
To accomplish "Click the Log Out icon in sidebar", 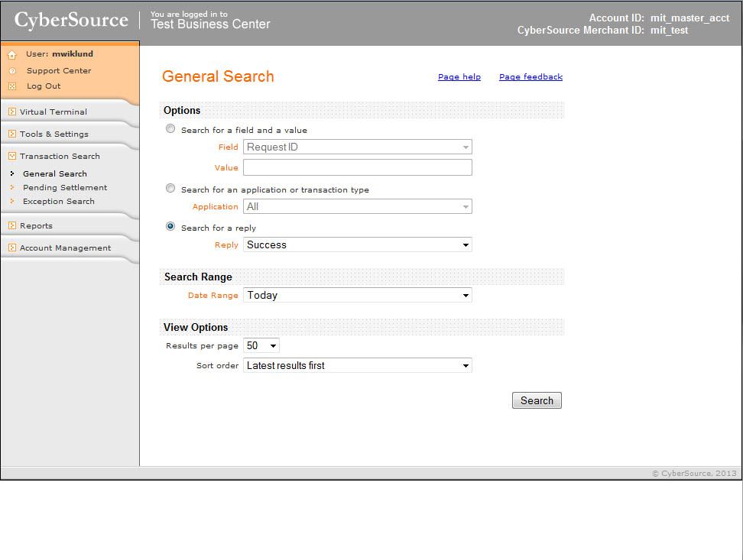I will coord(12,86).
